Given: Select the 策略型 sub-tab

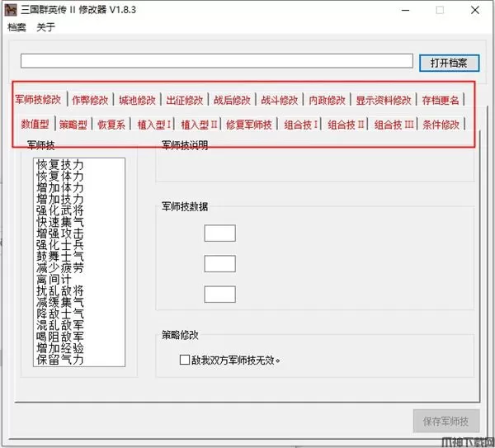Looking at the screenshot, I should [x=73, y=125].
